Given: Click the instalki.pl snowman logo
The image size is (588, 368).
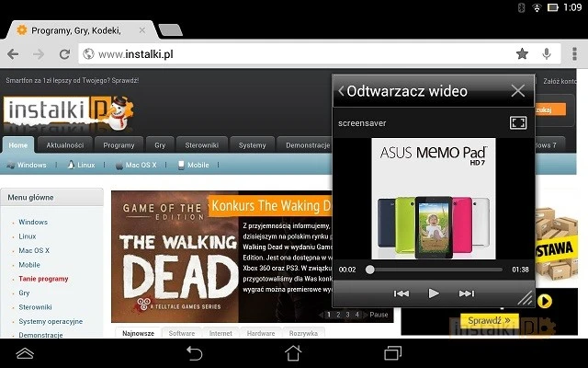Looking at the screenshot, I should 69,111.
